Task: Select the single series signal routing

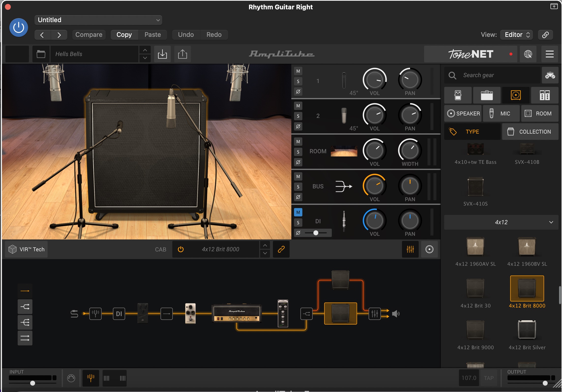Action: 25,291
